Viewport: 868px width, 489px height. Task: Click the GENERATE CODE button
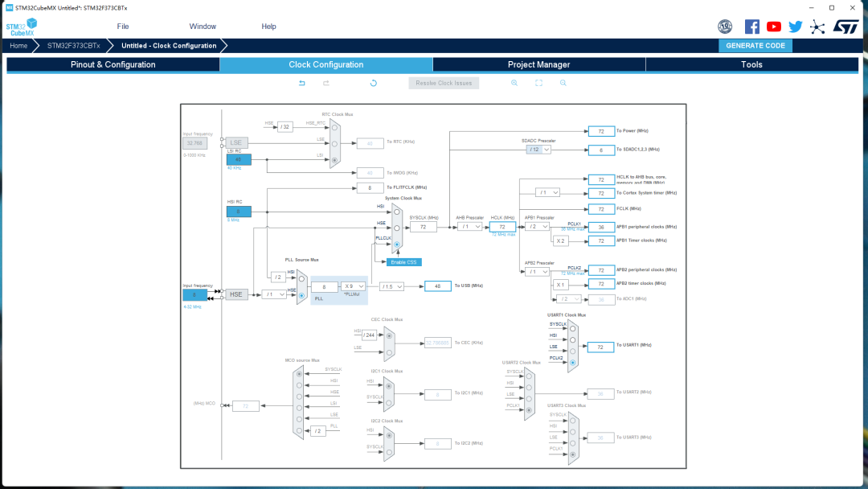tap(755, 45)
